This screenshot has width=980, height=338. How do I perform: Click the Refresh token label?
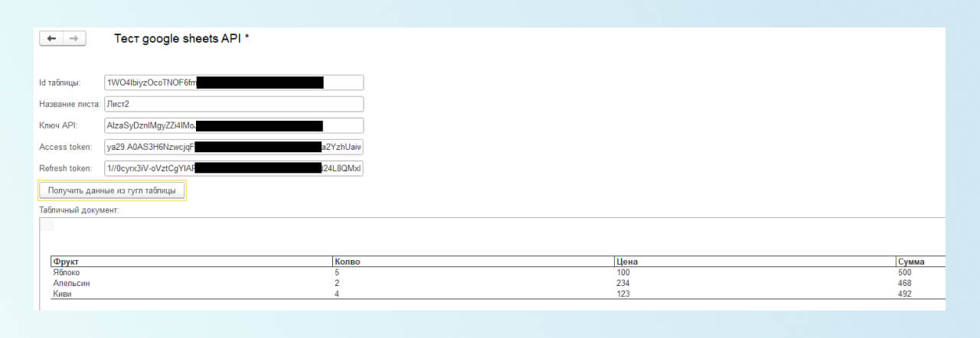click(67, 168)
